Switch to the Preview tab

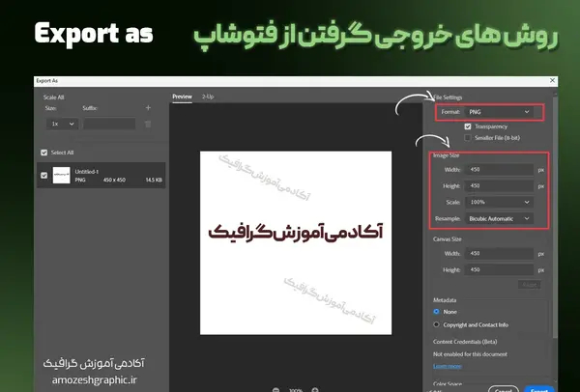(182, 97)
